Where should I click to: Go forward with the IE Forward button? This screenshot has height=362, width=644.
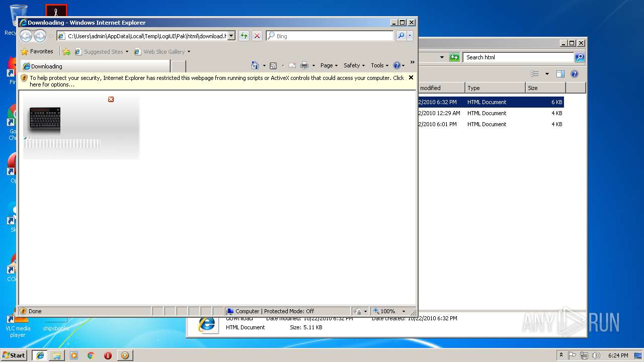pyautogui.click(x=40, y=36)
